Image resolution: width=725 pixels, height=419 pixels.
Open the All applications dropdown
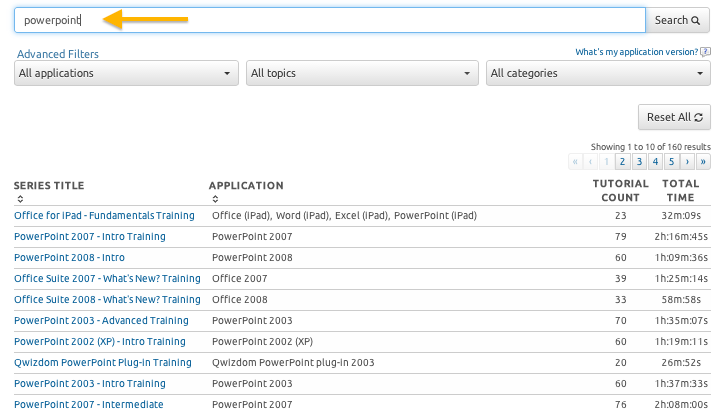(126, 73)
